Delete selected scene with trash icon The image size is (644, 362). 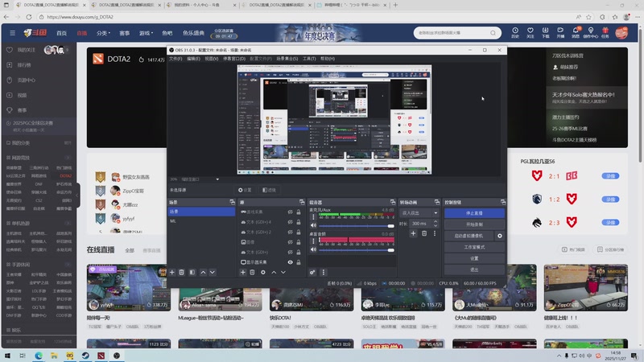182,272
